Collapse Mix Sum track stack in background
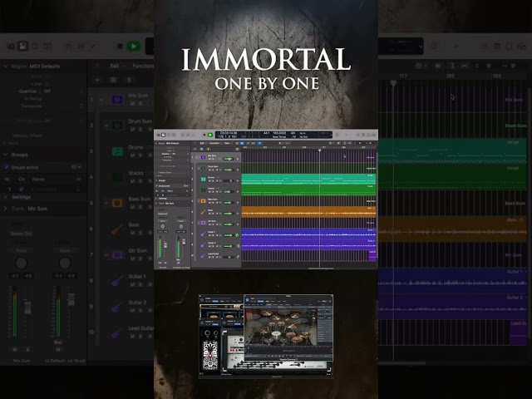532x399 pixels. pos(101,100)
